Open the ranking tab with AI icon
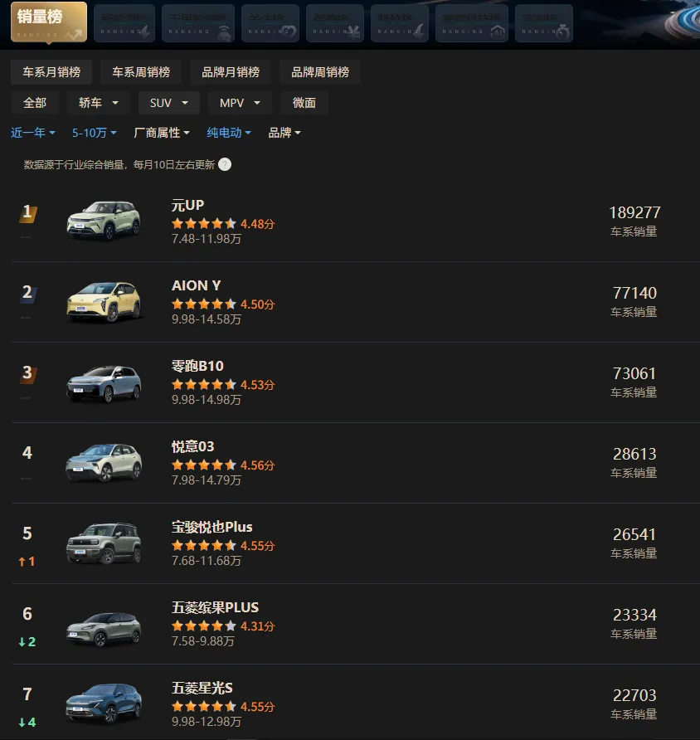 472,23
